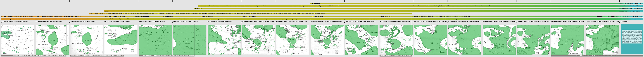Click 'Les crocodiles sont apparus sous leur forme actuelle'
644x57 pixels.
[316, 6]
